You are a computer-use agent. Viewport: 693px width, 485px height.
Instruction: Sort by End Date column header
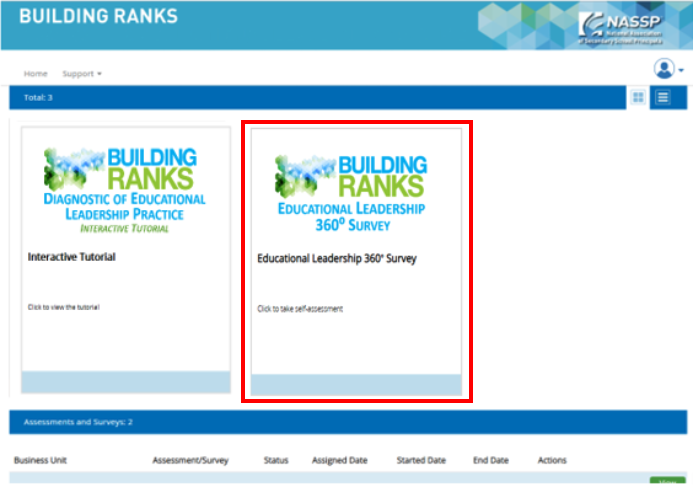(491, 460)
